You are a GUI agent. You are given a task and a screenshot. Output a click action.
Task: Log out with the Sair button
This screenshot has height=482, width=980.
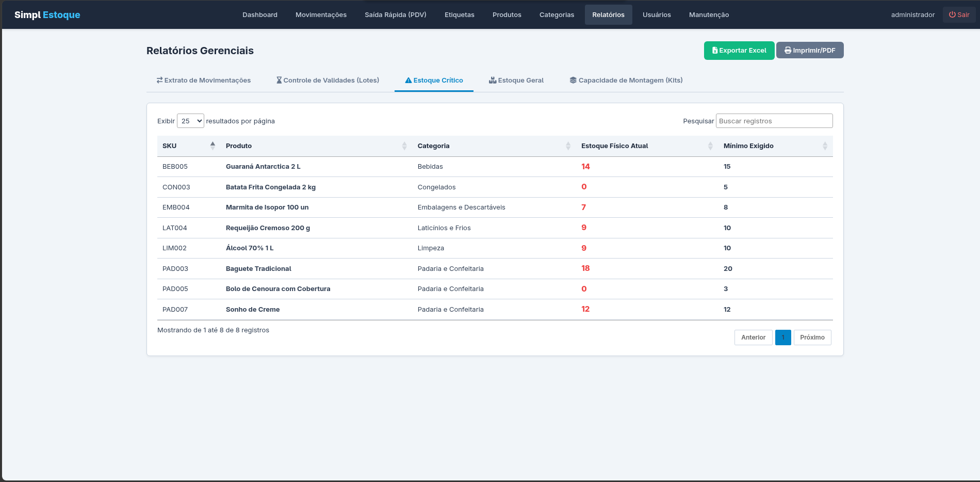pyautogui.click(x=959, y=14)
